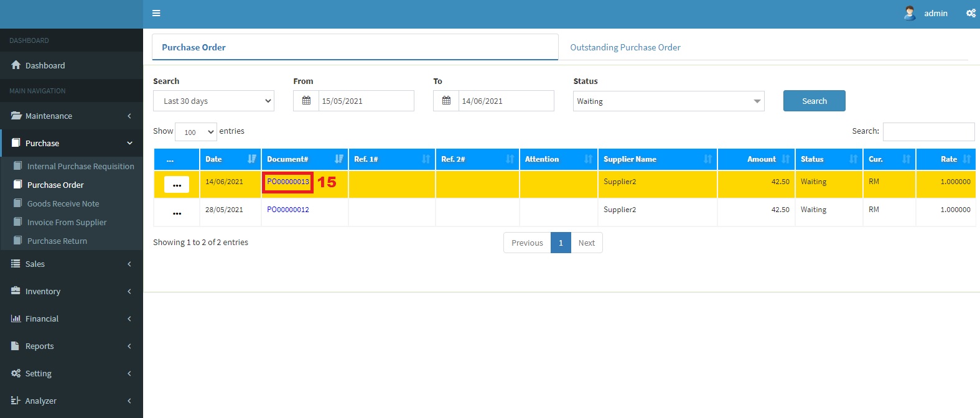Click the hamburger menu toggle icon
The height and width of the screenshot is (418, 980).
point(156,13)
